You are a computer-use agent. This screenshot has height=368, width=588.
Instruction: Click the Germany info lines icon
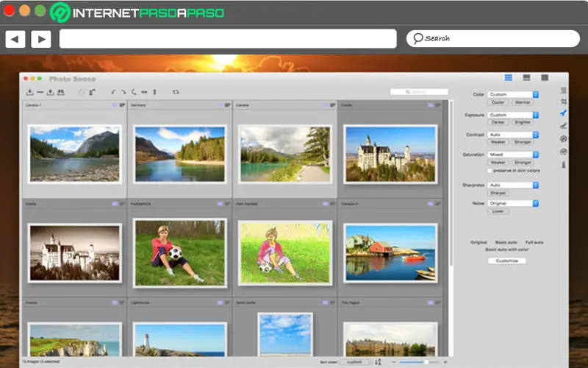coord(227,105)
